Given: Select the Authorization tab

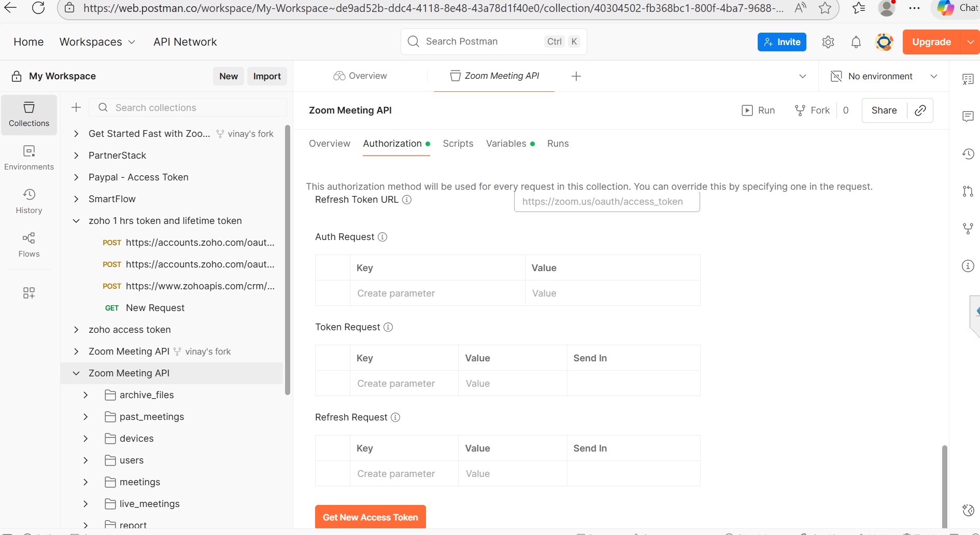Looking at the screenshot, I should [396, 144].
